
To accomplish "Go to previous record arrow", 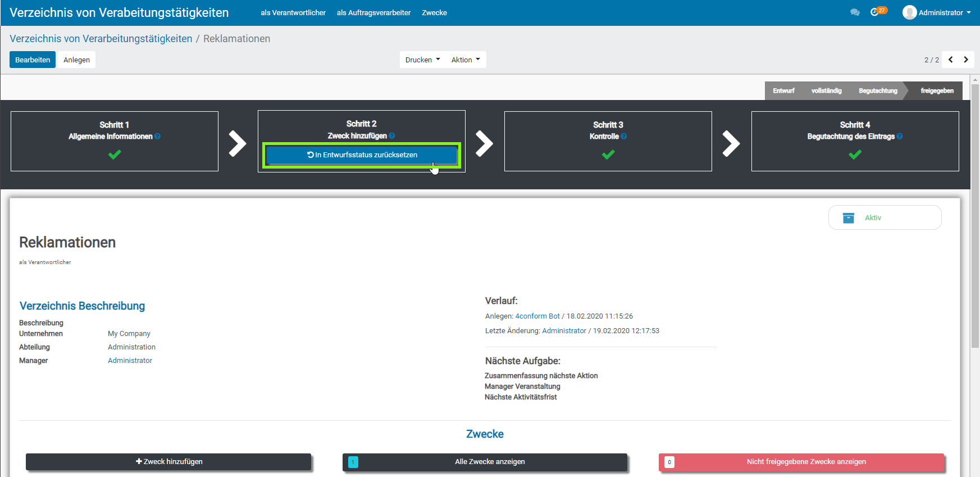I will click(x=950, y=60).
